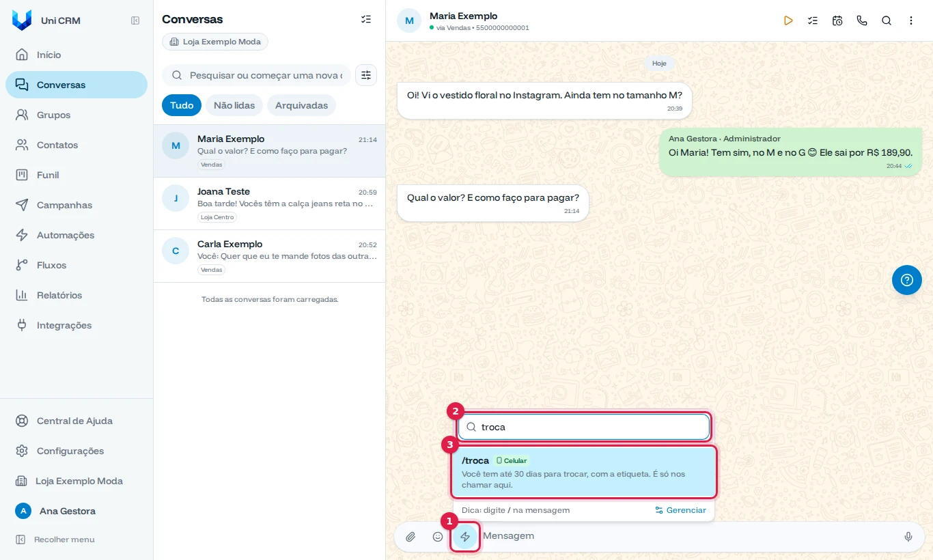Open Carla Exemplo conversation
Screen dimensions: 933x560
click(x=269, y=256)
